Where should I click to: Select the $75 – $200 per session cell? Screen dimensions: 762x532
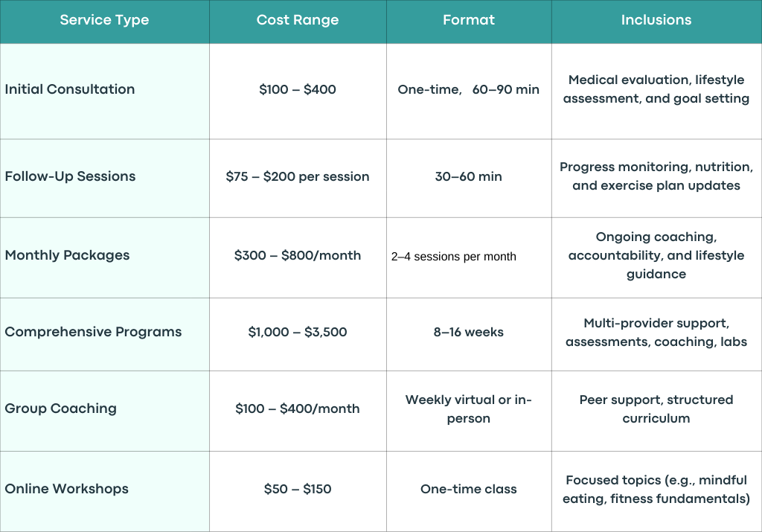point(298,179)
